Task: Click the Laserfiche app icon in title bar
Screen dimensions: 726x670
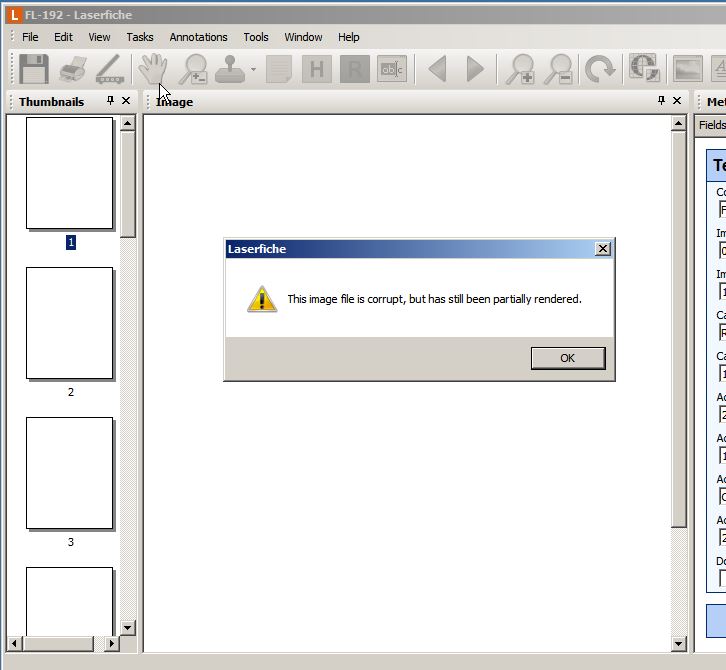Action: click(x=14, y=15)
